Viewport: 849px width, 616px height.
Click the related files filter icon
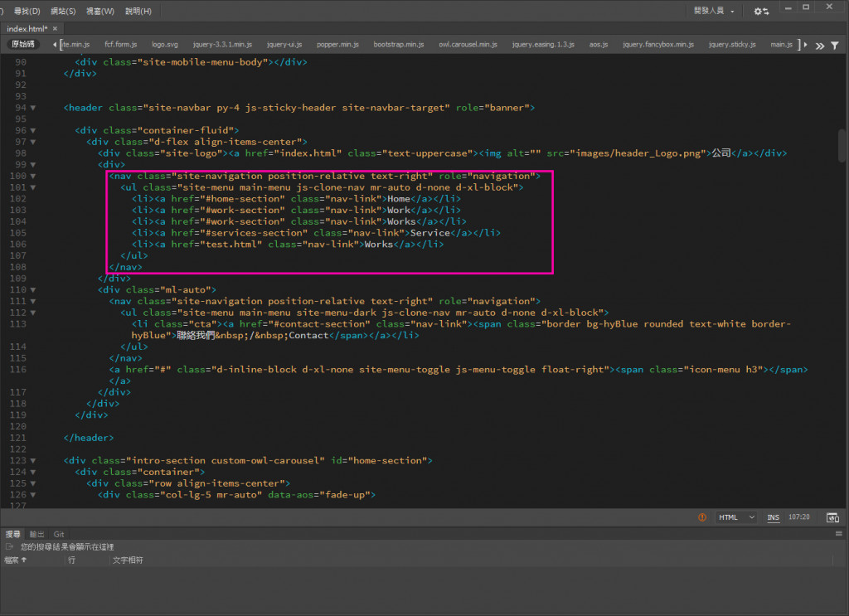coord(835,45)
